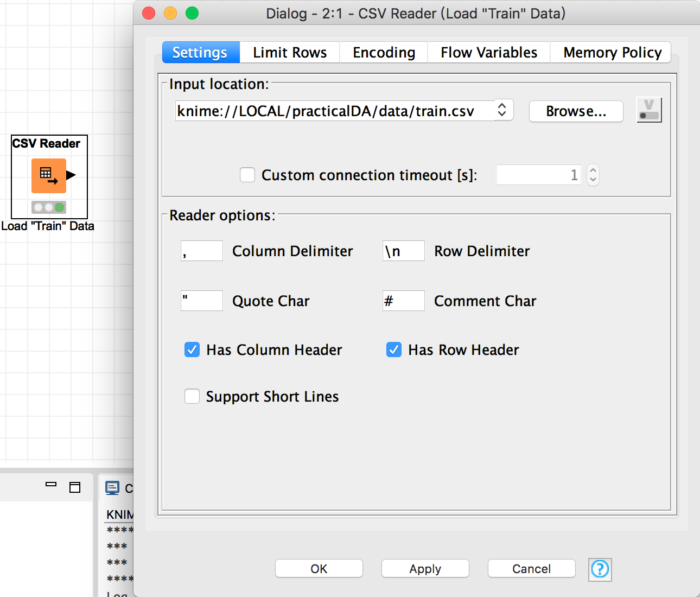Click the Row Delimiter field
Image resolution: width=700 pixels, height=597 pixels.
click(x=404, y=251)
